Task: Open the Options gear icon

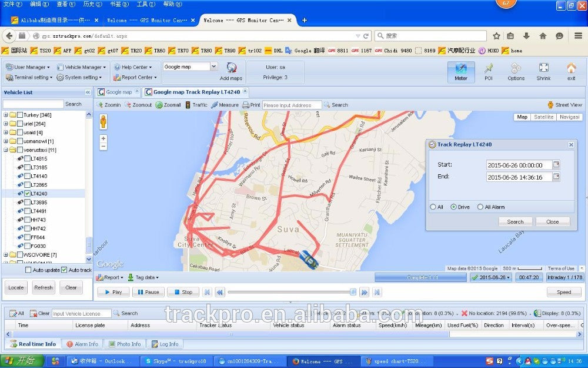Action: pos(516,69)
